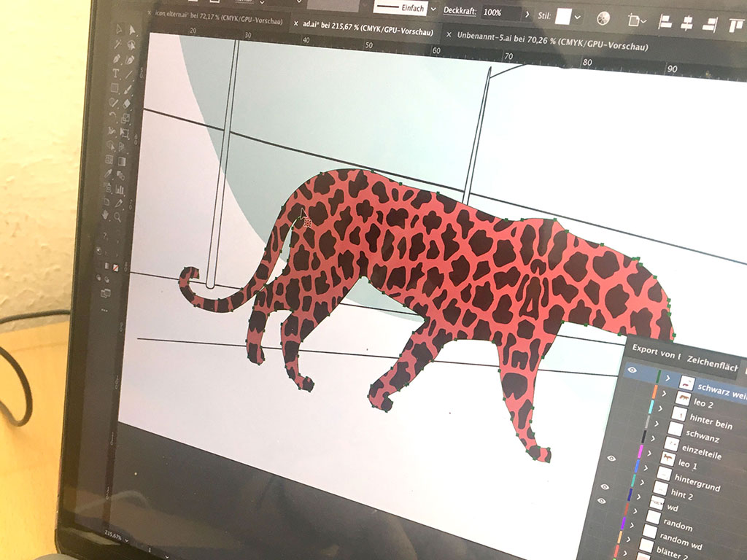Hide the 'leo 1' layer via eye icon
The height and width of the screenshot is (560, 747).
click(x=611, y=458)
